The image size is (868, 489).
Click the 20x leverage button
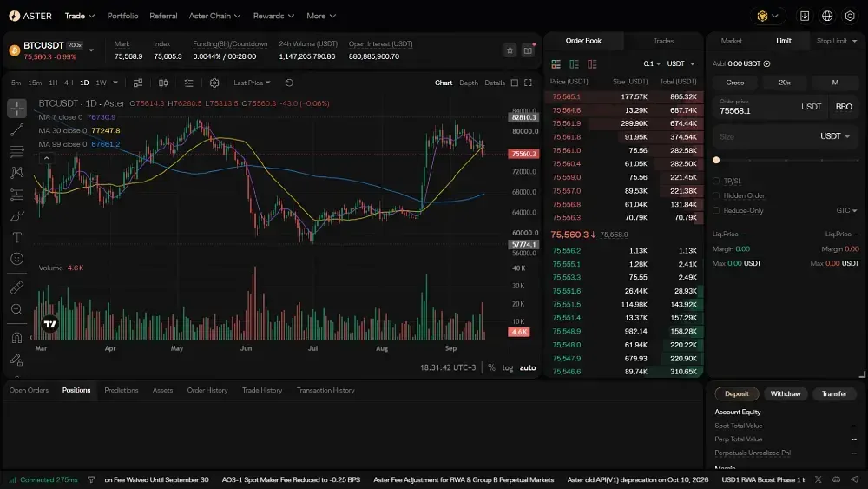785,83
